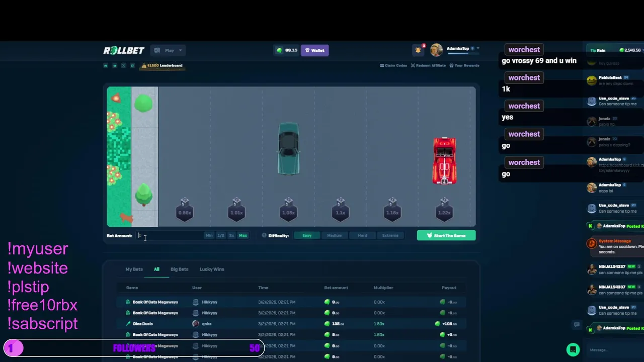
Task: Open the Play dropdown menu
Action: tap(169, 50)
